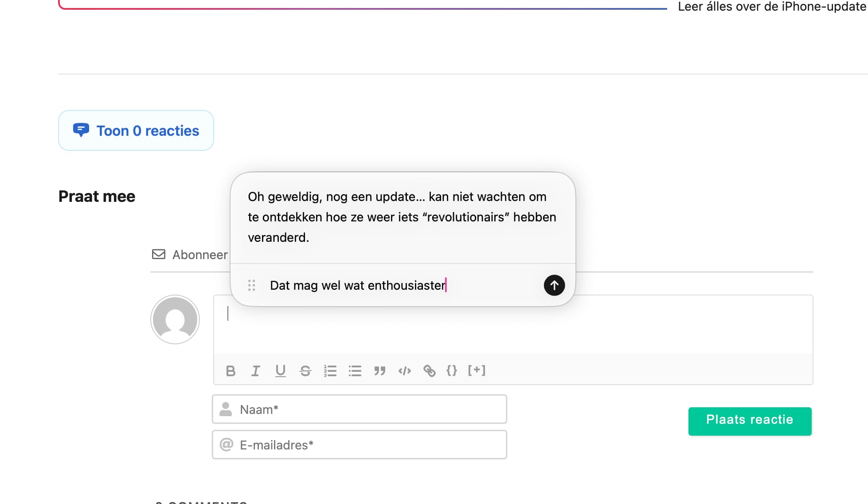Screen dimensions: 868x504
Task: Toggle bold formatting in comment editor
Action: tap(231, 371)
